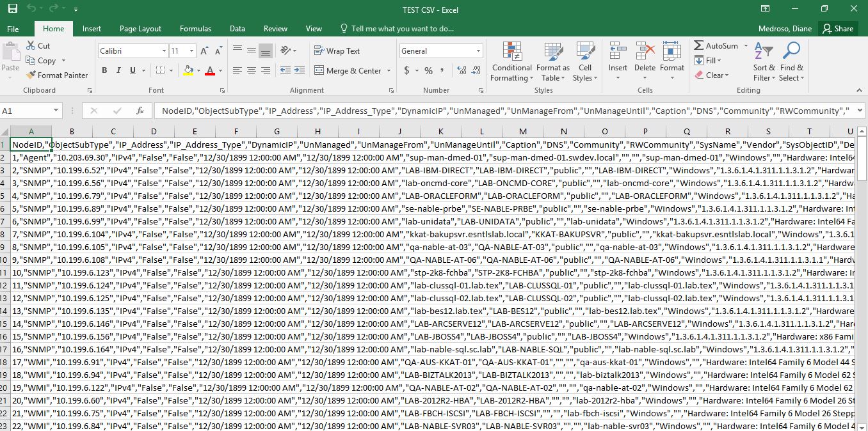The height and width of the screenshot is (431, 868).
Task: Apply the Borders icon
Action: pos(160,70)
